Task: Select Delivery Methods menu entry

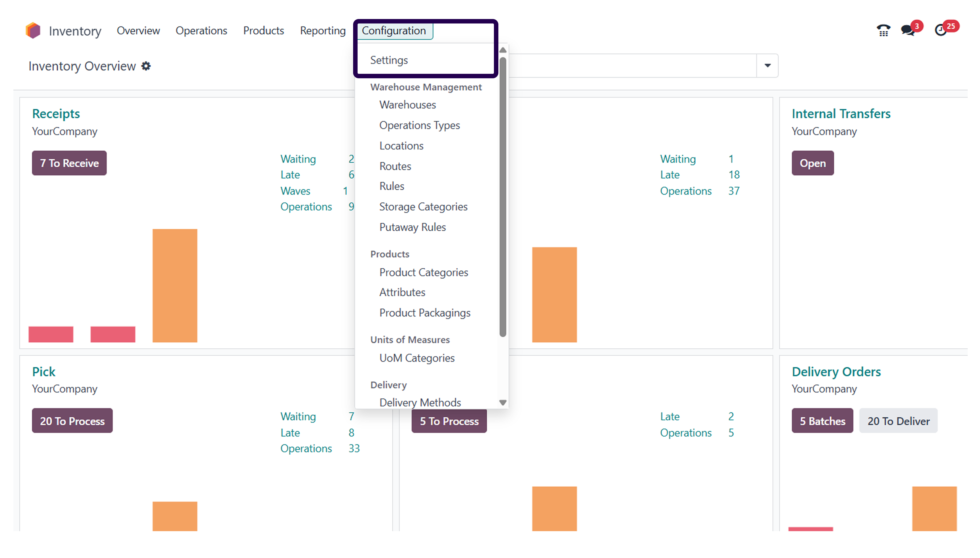Action: [x=420, y=402]
